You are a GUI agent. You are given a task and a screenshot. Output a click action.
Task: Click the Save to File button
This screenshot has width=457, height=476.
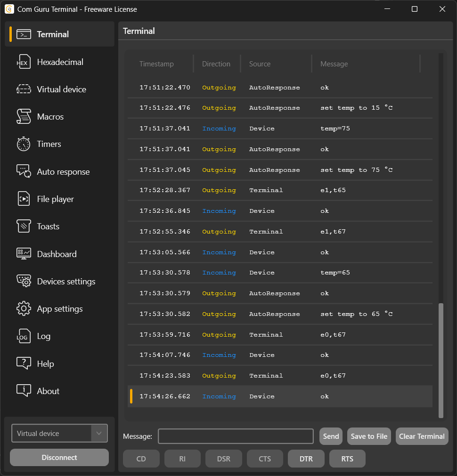click(369, 436)
